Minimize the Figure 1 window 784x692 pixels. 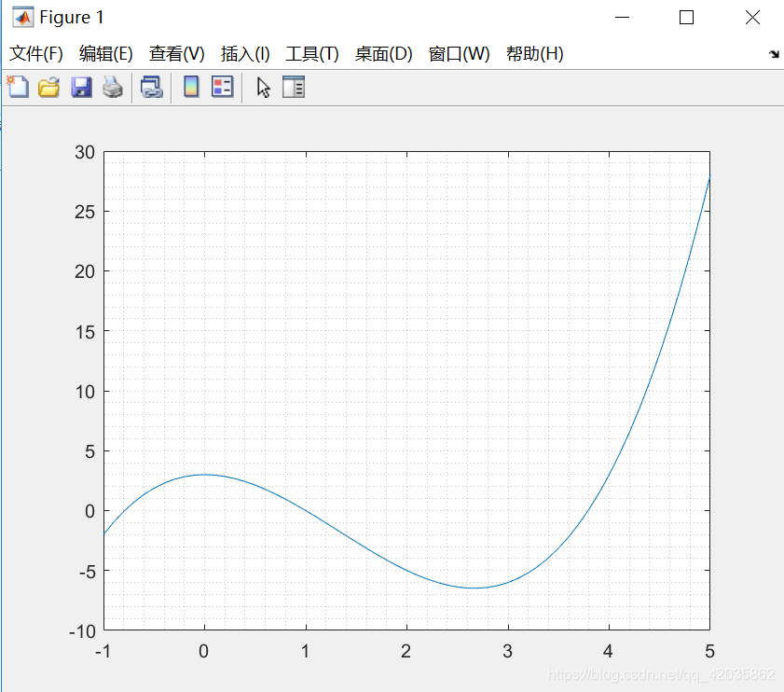coord(622,18)
